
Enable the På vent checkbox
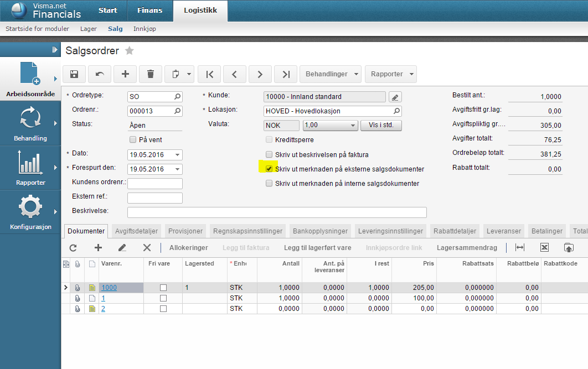pos(132,140)
